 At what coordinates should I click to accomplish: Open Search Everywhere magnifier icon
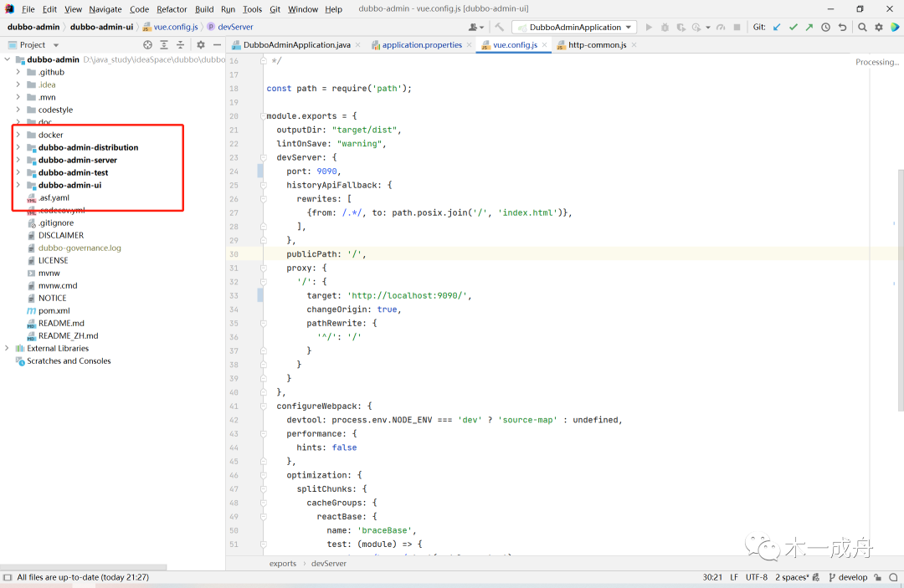click(x=862, y=27)
